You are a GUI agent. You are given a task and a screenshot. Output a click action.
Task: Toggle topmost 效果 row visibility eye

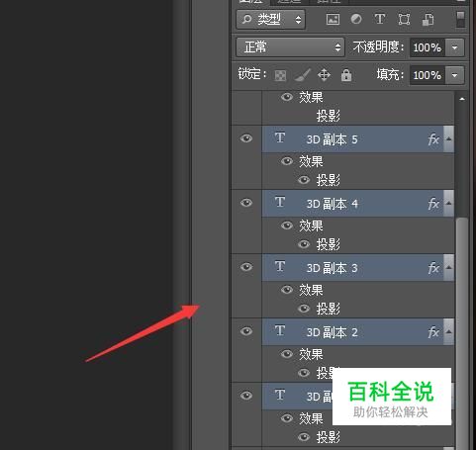[287, 97]
